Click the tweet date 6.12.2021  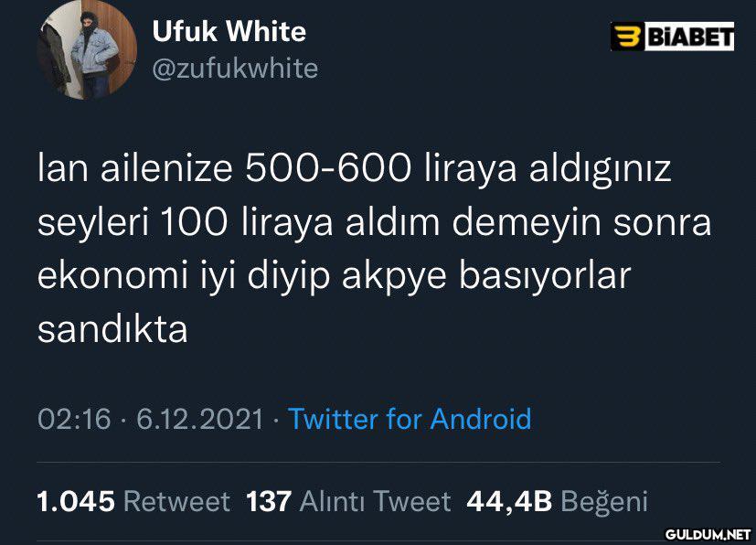point(199,419)
